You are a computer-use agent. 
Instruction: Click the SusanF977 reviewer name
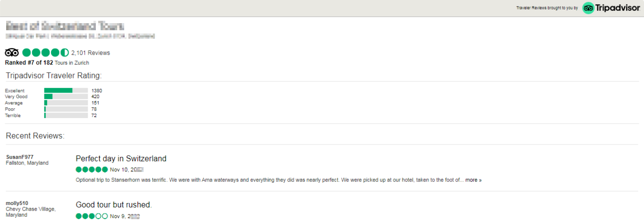20,157
